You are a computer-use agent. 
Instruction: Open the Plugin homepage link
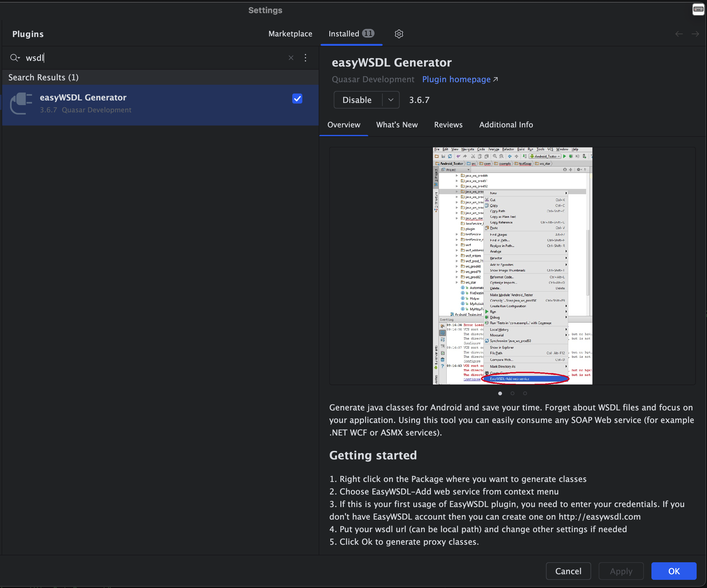[460, 79]
